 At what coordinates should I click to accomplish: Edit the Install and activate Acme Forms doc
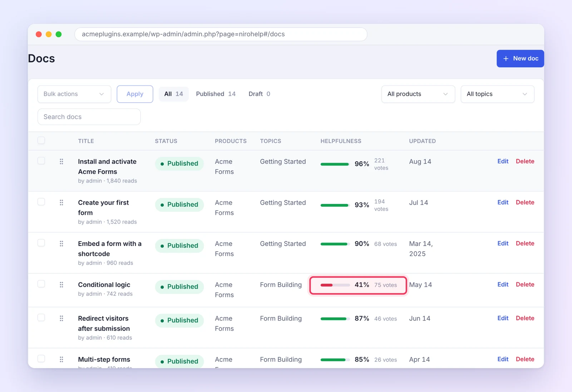point(503,161)
